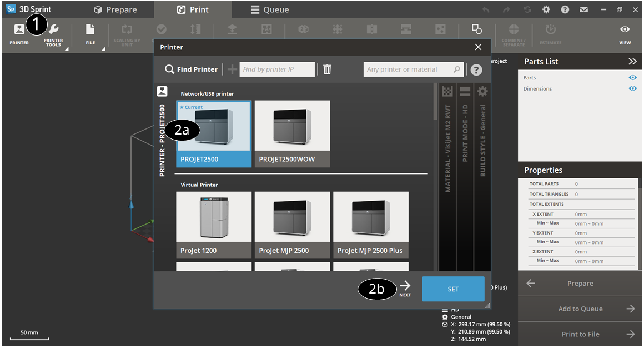
Task: Open the Build Style gear settings icon
Action: pos(482,91)
